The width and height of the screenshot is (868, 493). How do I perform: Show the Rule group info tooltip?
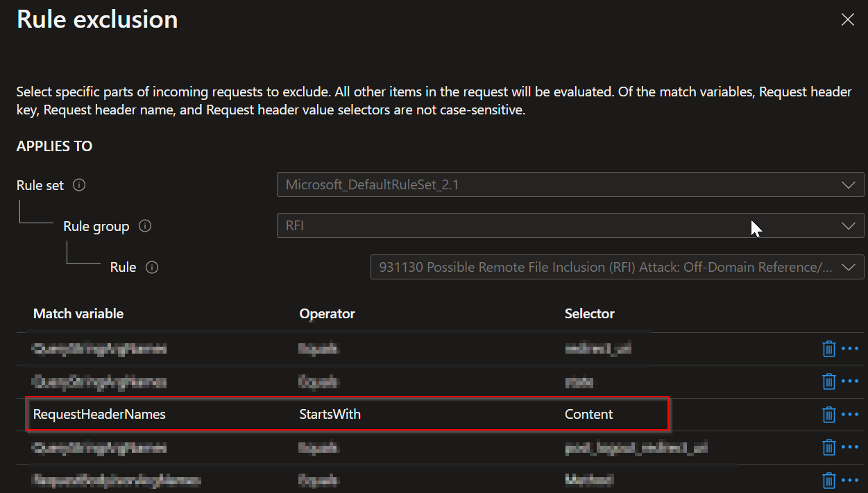[145, 226]
